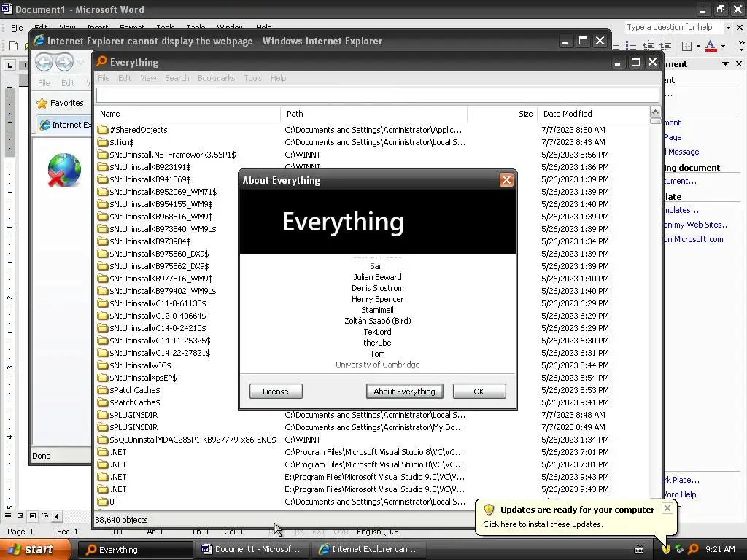The height and width of the screenshot is (560, 747).
Task: Select the $.ficn$ folder icon
Action: (102, 142)
